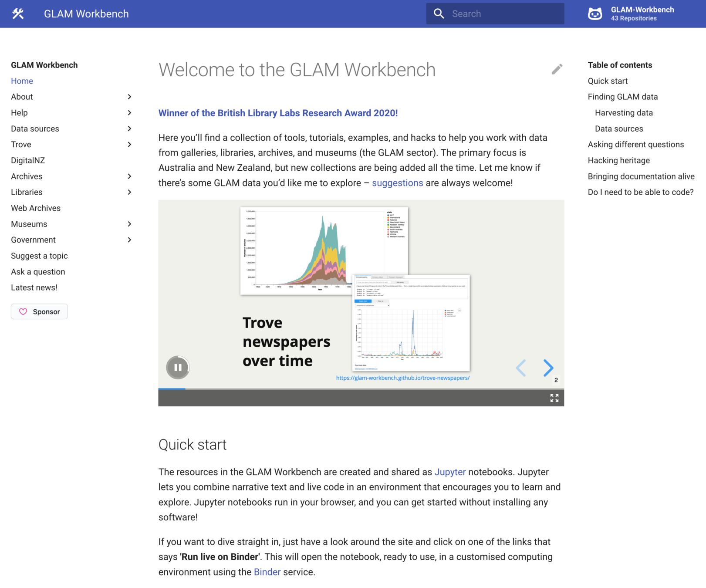This screenshot has height=588, width=706.
Task: Expand the Archives section chevron
Action: pyautogui.click(x=129, y=176)
